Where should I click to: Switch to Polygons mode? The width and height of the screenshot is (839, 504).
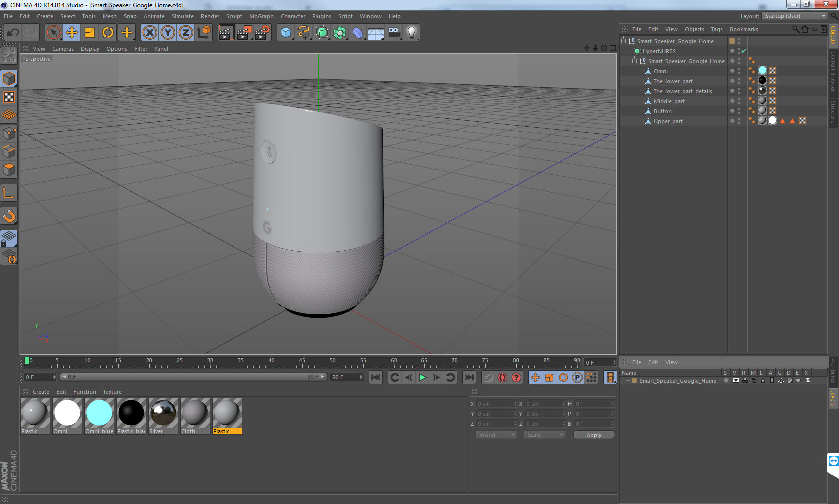tap(9, 170)
